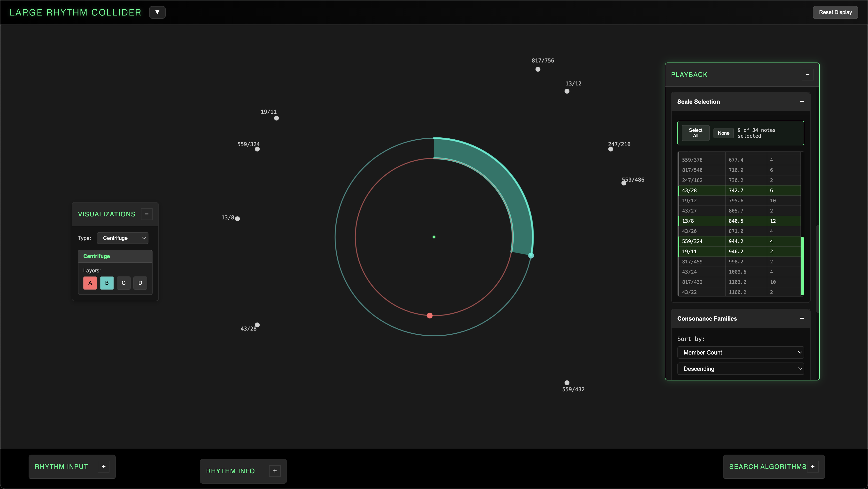Screen dimensions: 868x489
Task: Click Select All in Scale Selection
Action: coord(695,133)
